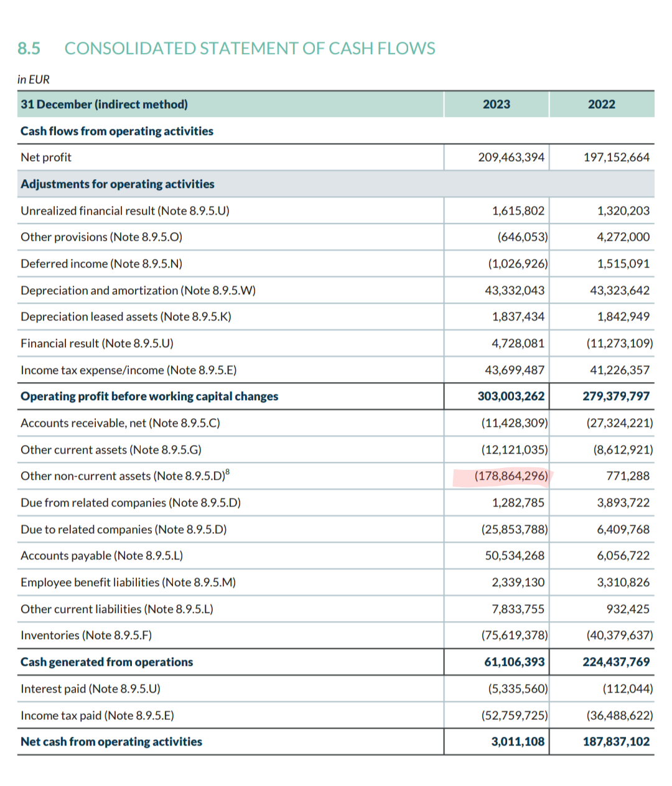Select the 2022 cash generated value 224,437,769

click(x=616, y=662)
